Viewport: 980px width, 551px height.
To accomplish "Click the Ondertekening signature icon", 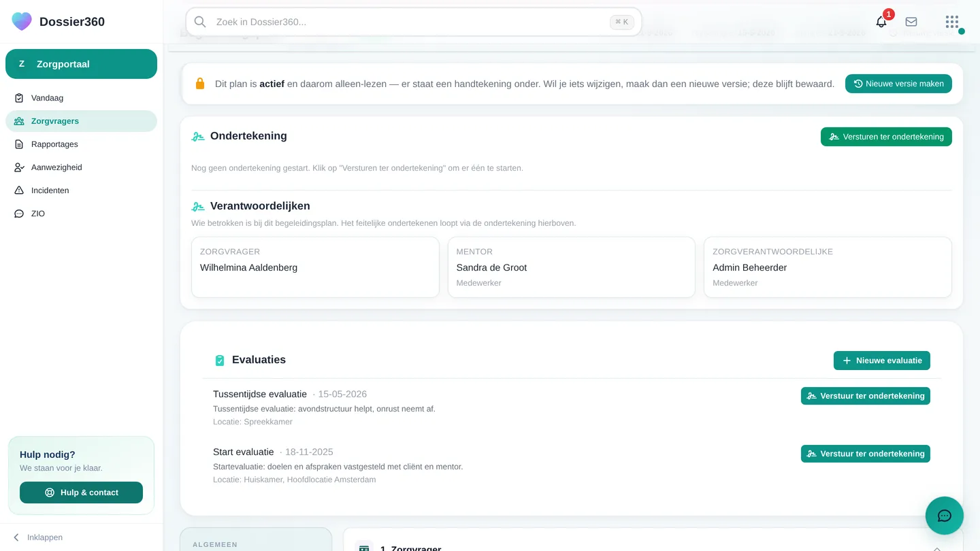I will pos(198,136).
